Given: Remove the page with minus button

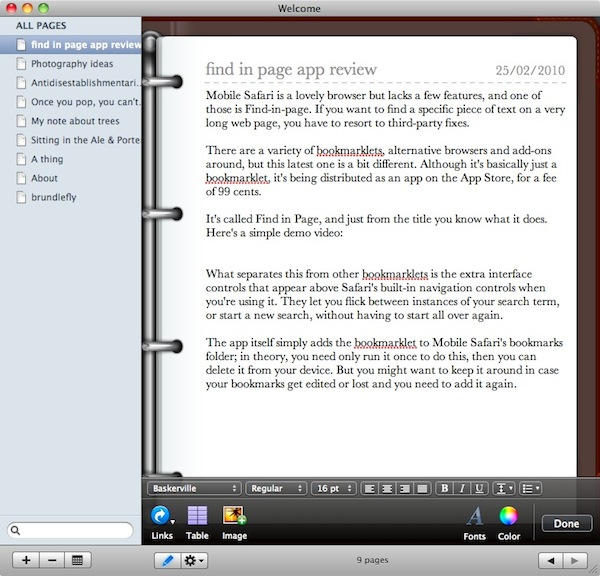Looking at the screenshot, I should pyautogui.click(x=51, y=560).
